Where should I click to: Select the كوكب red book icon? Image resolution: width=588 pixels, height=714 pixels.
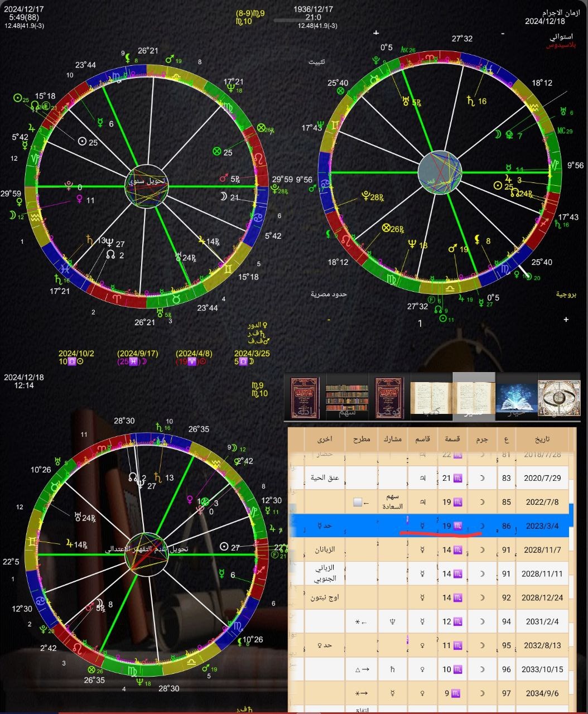(x=389, y=397)
